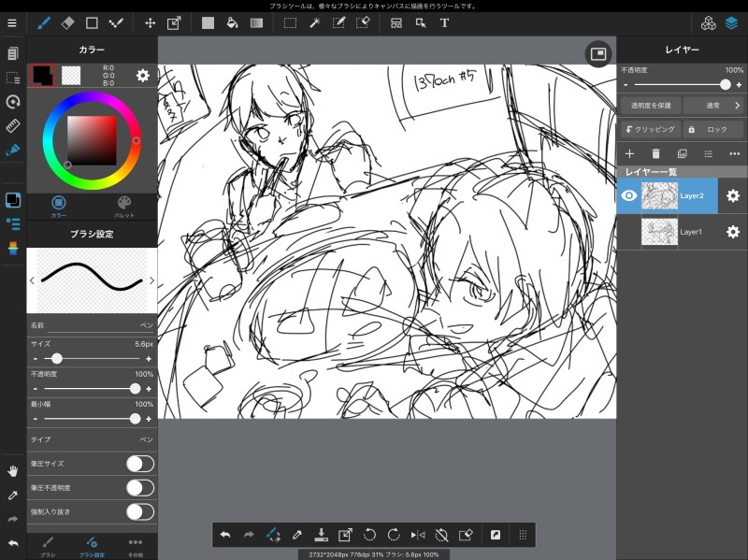Open Layer1 settings gear

click(733, 232)
